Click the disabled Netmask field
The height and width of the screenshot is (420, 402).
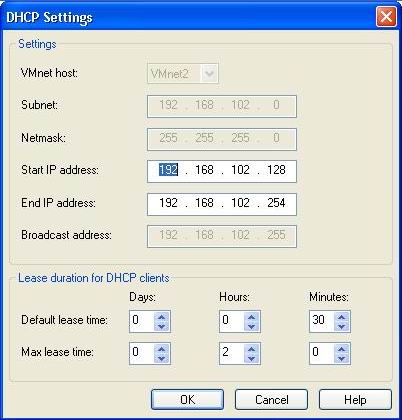click(222, 139)
